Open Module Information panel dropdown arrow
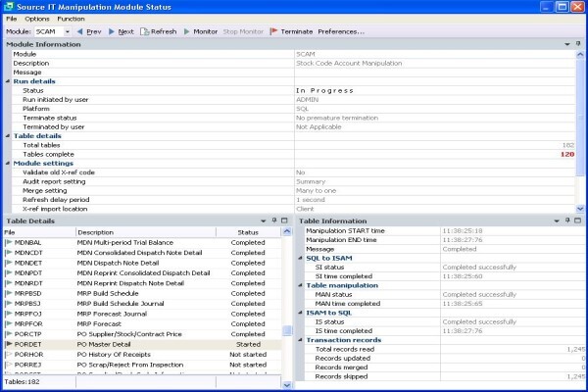 [567, 44]
